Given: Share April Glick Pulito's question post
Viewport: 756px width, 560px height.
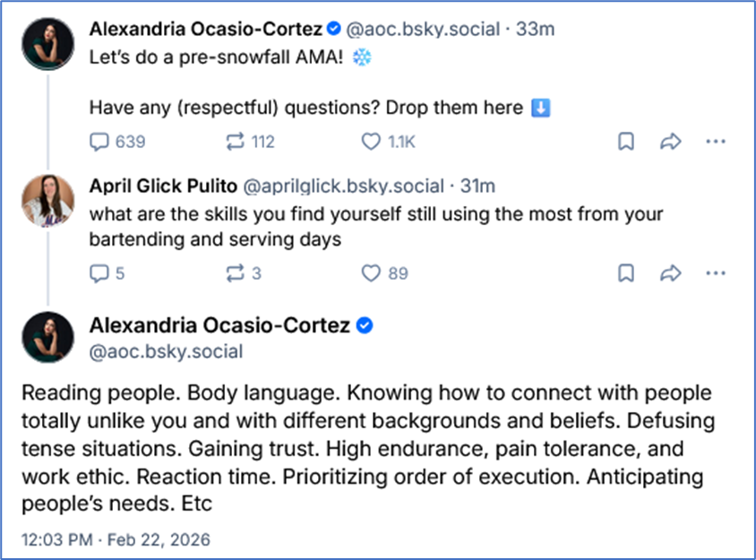Looking at the screenshot, I should coord(670,273).
